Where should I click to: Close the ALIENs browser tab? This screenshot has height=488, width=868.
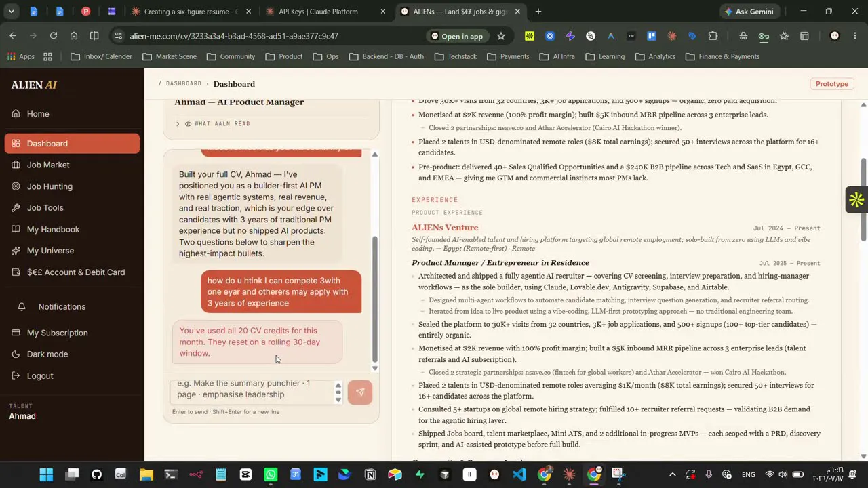coord(518,12)
